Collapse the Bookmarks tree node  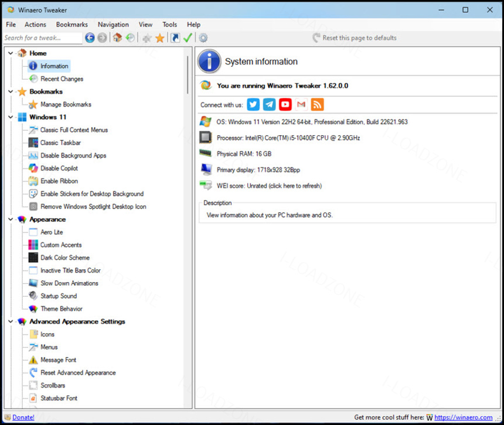tap(11, 91)
